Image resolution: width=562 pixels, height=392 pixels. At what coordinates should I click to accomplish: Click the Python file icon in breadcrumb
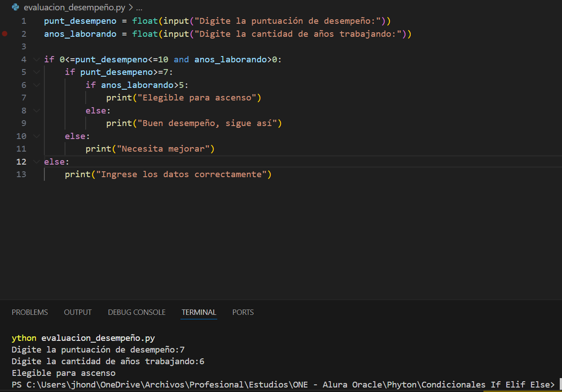[16, 7]
